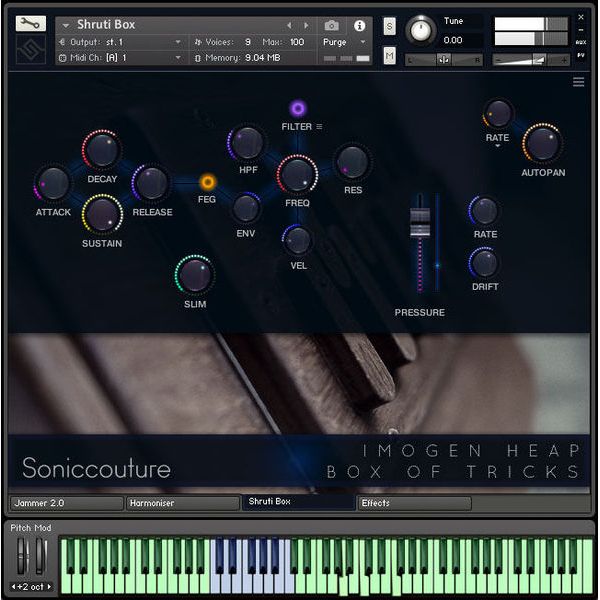
Task: Click the pan slider under Tune
Action: pos(443,60)
